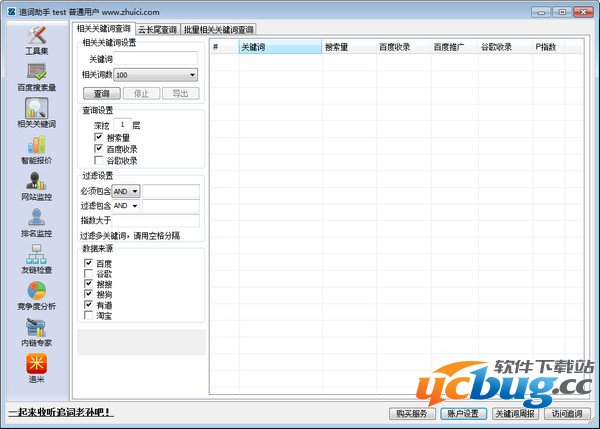The height and width of the screenshot is (429, 600).
Task: Click the 内链专家 sidebar icon
Action: [x=37, y=330]
